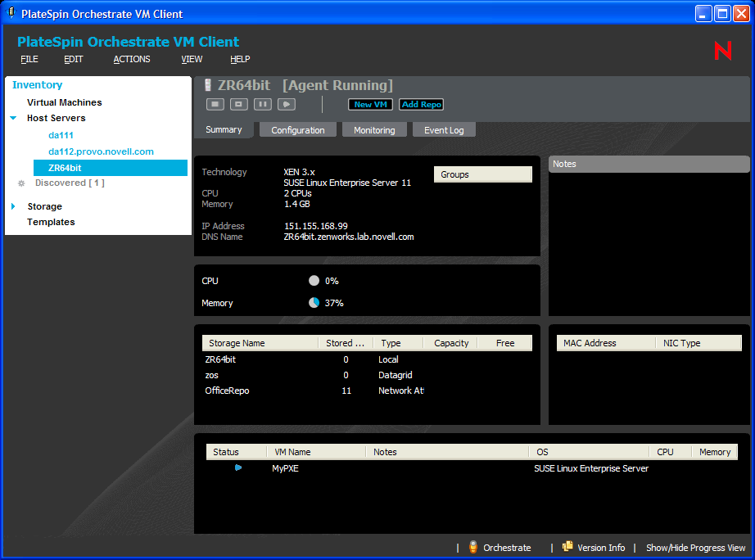755x560 pixels.
Task: Toggle Show/Hide Progress View
Action: (695, 548)
